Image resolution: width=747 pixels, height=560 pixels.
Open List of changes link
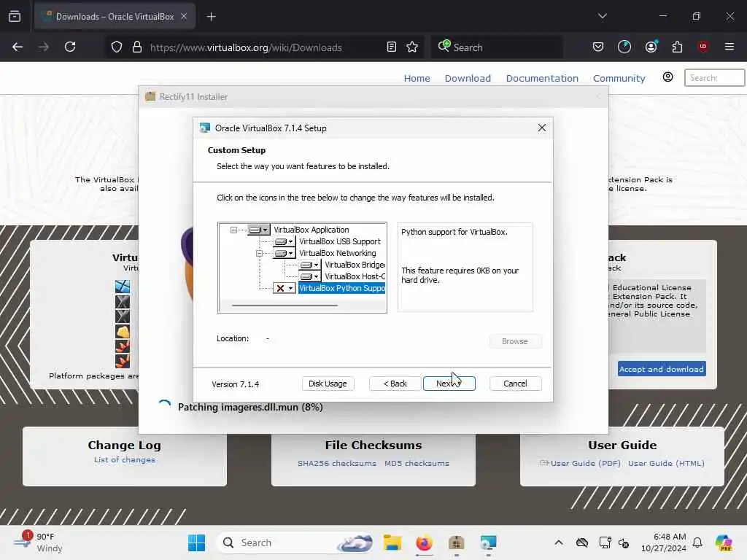pyautogui.click(x=124, y=459)
